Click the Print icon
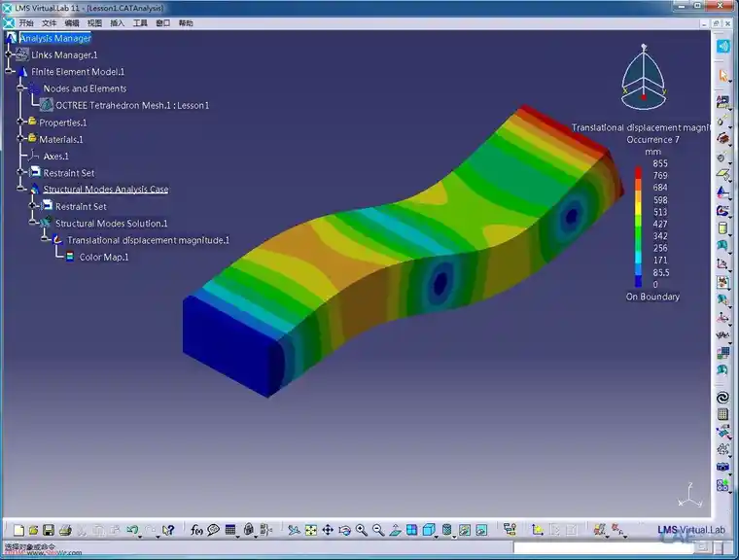Image resolution: width=739 pixels, height=560 pixels. click(65, 530)
